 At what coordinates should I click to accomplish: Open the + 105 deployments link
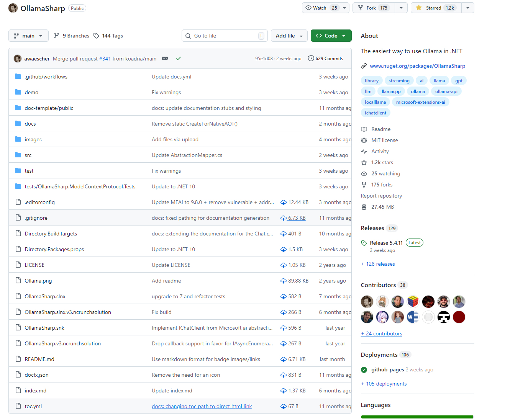384,384
